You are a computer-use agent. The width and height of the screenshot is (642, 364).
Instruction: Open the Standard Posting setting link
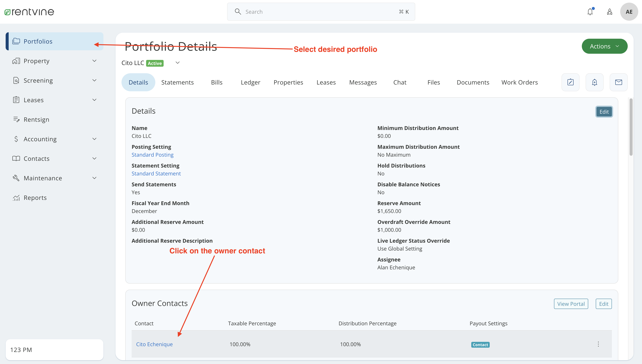(x=153, y=155)
